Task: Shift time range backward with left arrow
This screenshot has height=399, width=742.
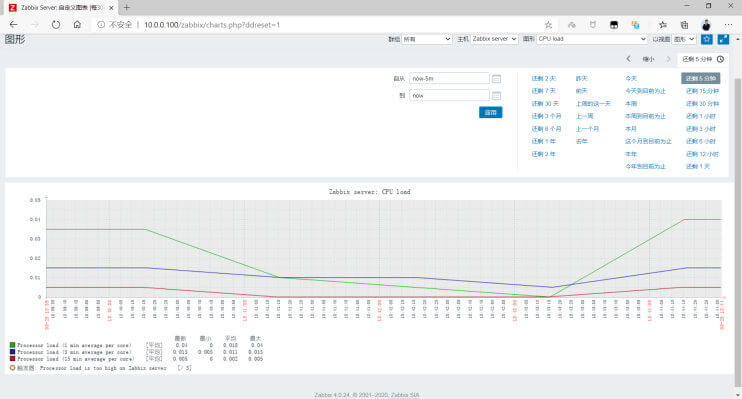Action: (x=628, y=59)
